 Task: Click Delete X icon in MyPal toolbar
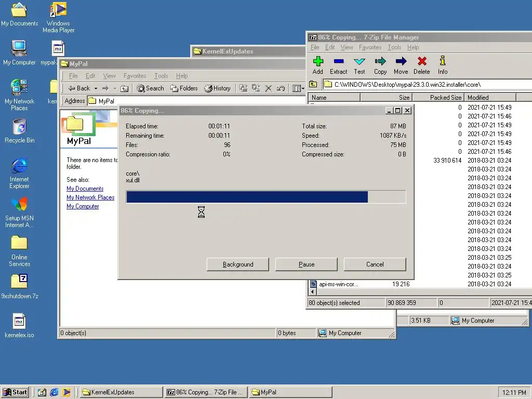tap(269, 88)
